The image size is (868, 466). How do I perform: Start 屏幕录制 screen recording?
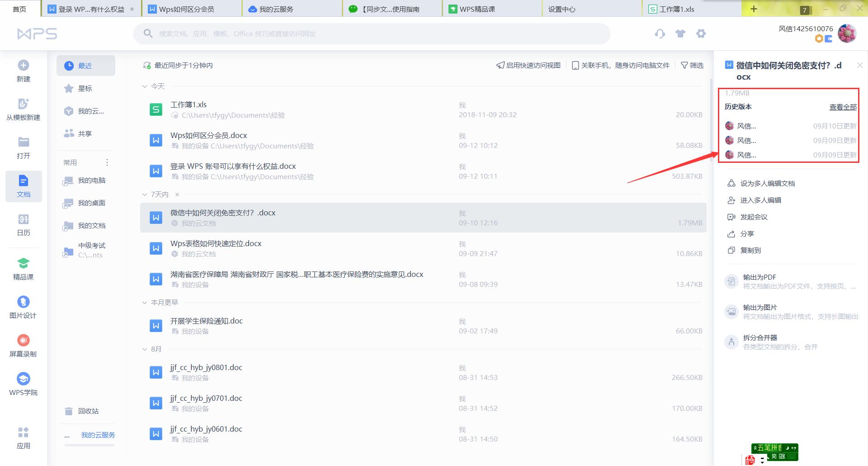point(23,346)
